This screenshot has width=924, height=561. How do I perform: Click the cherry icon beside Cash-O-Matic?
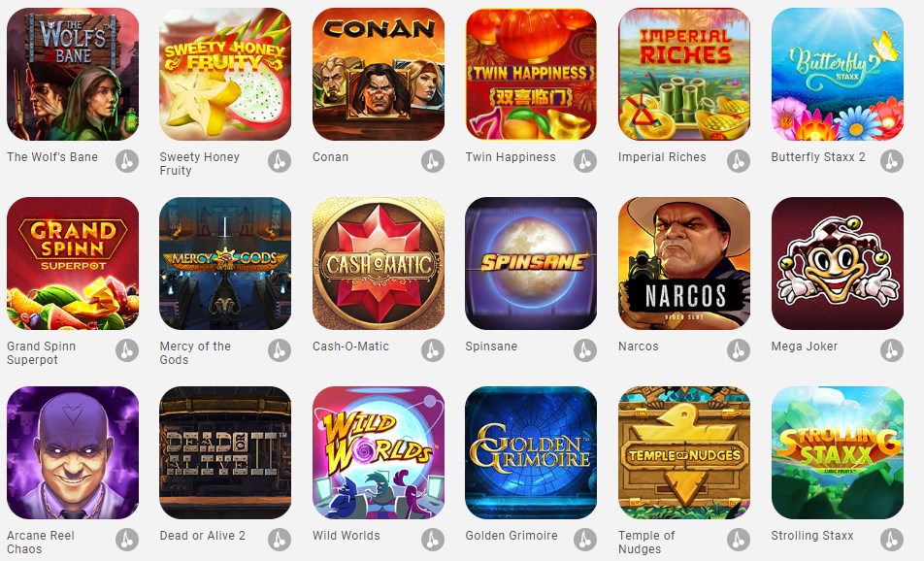coord(433,350)
